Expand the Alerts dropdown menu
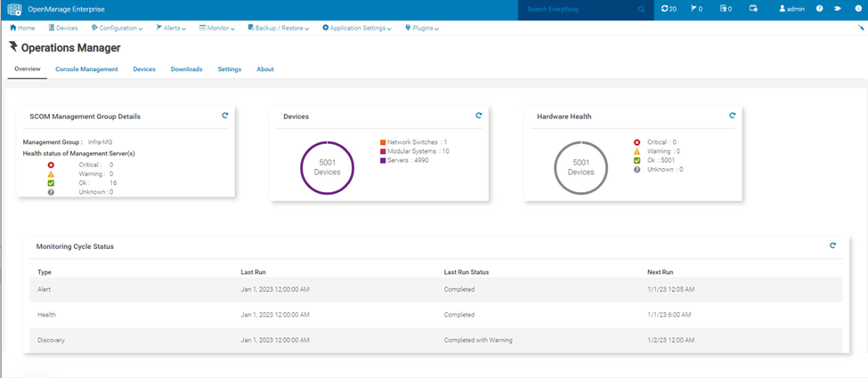 click(171, 28)
